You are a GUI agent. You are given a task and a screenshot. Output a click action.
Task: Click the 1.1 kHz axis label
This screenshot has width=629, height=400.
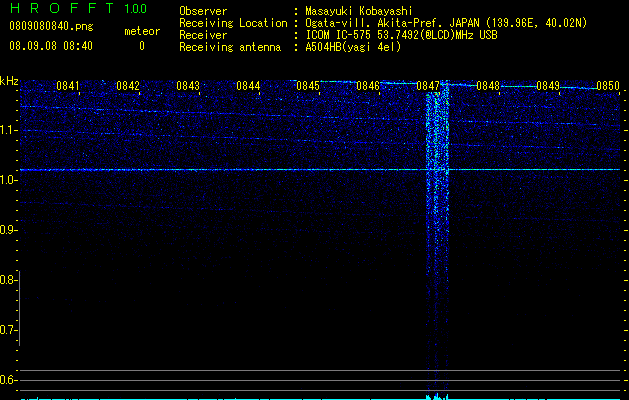8,130
